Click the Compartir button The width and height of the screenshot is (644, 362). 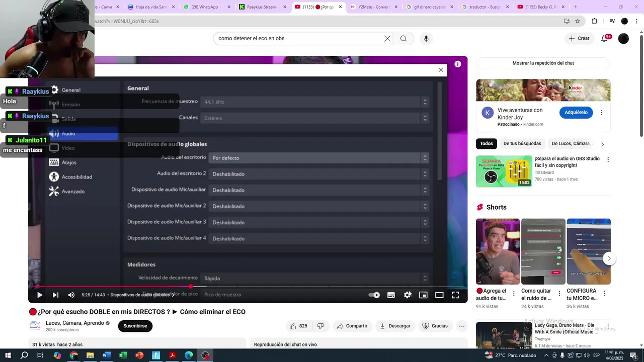(x=352, y=326)
